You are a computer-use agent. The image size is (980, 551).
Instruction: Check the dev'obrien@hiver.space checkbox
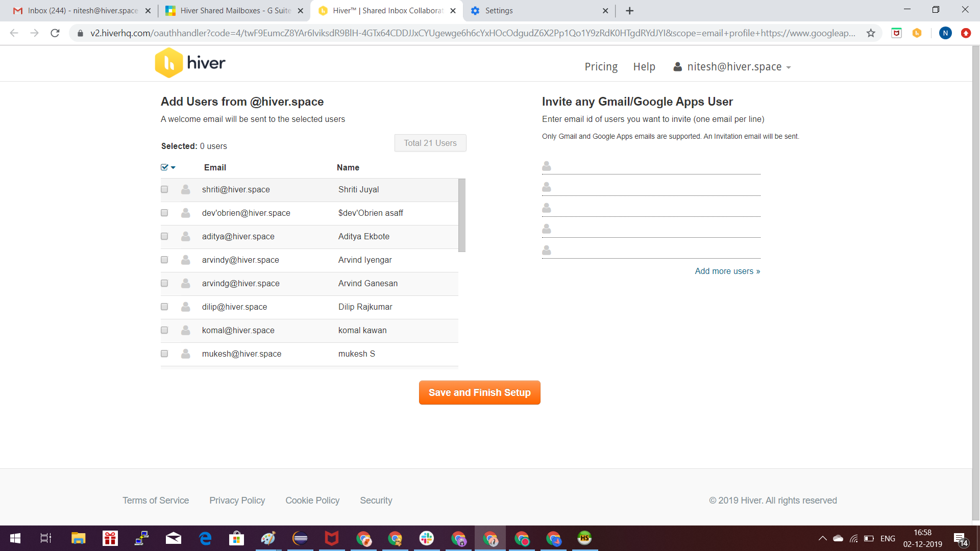click(164, 213)
